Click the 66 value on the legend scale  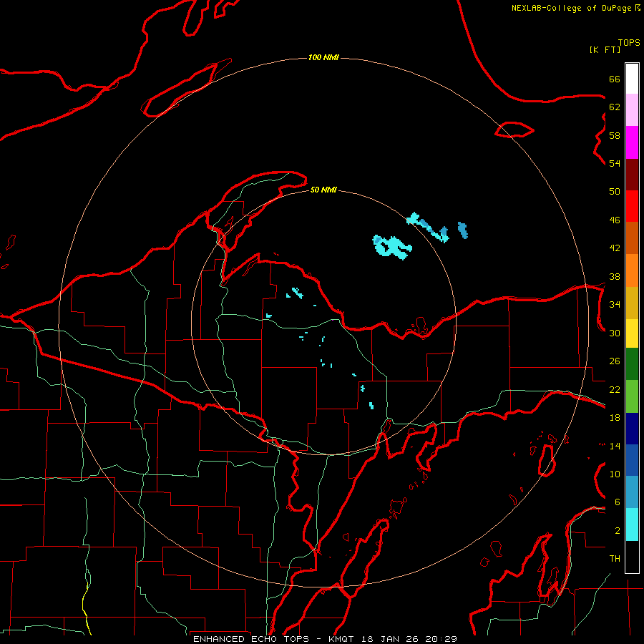615,79
